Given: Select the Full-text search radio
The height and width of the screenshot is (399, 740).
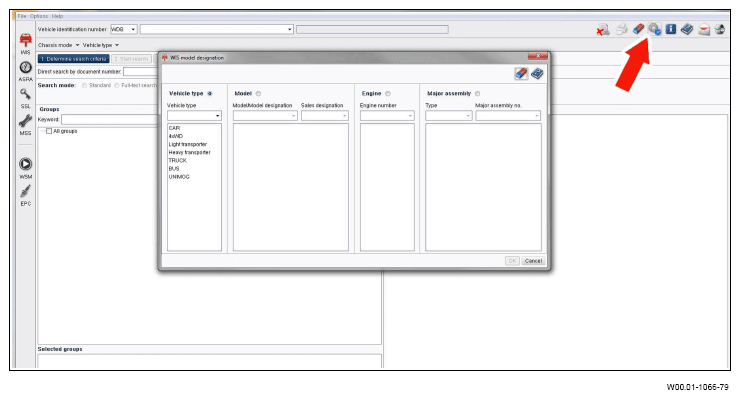Looking at the screenshot, I should coord(117,85).
